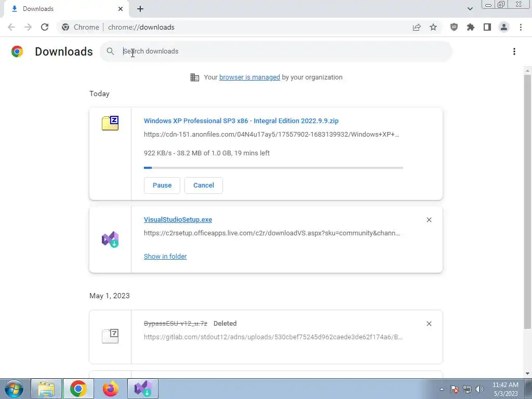The image size is (532, 399).
Task: Remove VisualStudioSetup.exe from the list
Action: 429,220
